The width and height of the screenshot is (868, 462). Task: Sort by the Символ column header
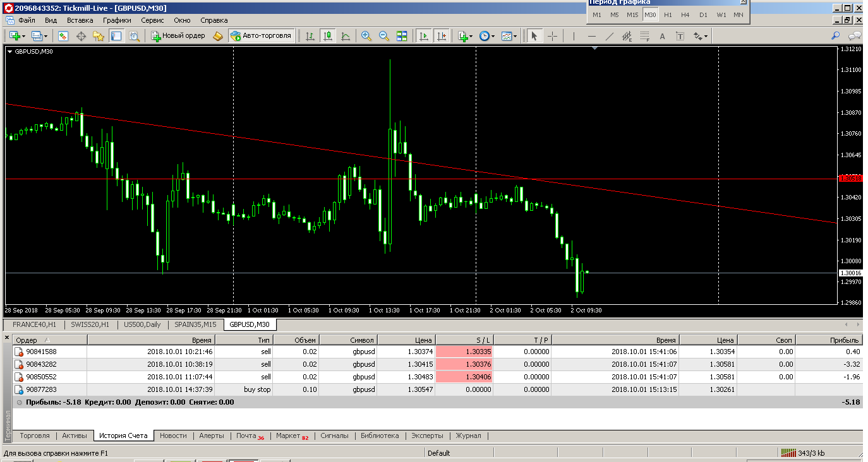347,340
